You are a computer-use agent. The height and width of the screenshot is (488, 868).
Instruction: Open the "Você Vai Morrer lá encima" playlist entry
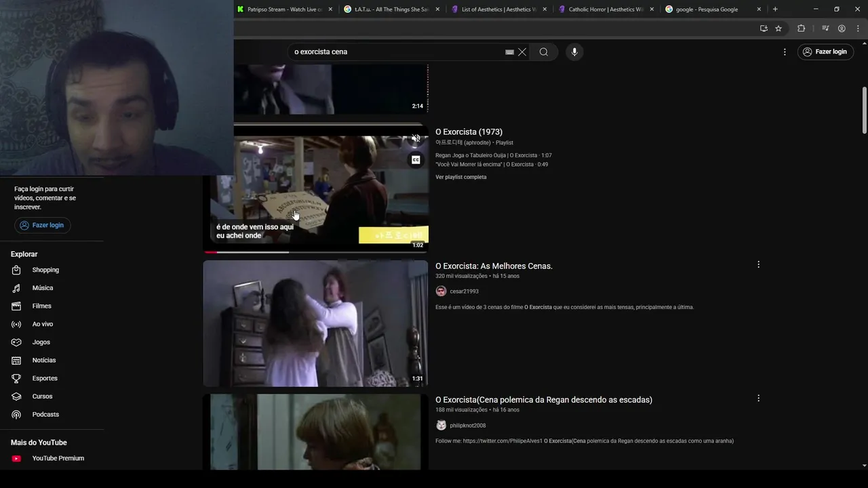492,165
